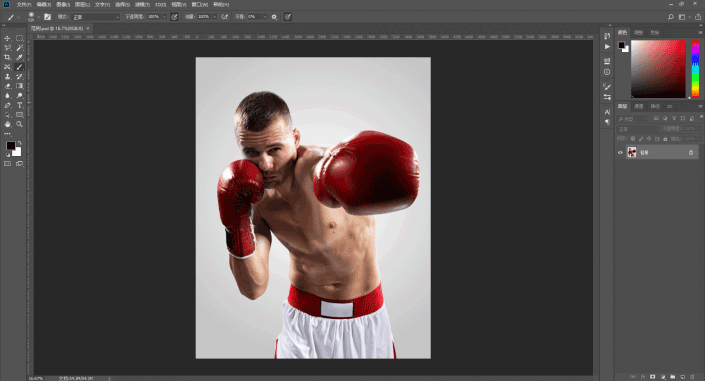Choose the Clone Stamp tool
The image size is (705, 381).
tap(7, 76)
